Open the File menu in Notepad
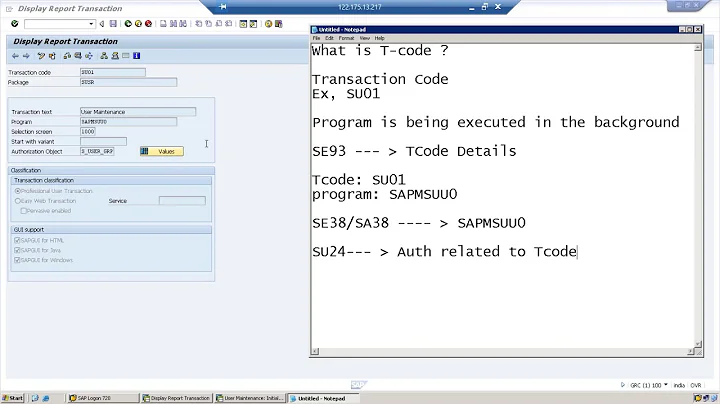This screenshot has height=404, width=720. (316, 38)
